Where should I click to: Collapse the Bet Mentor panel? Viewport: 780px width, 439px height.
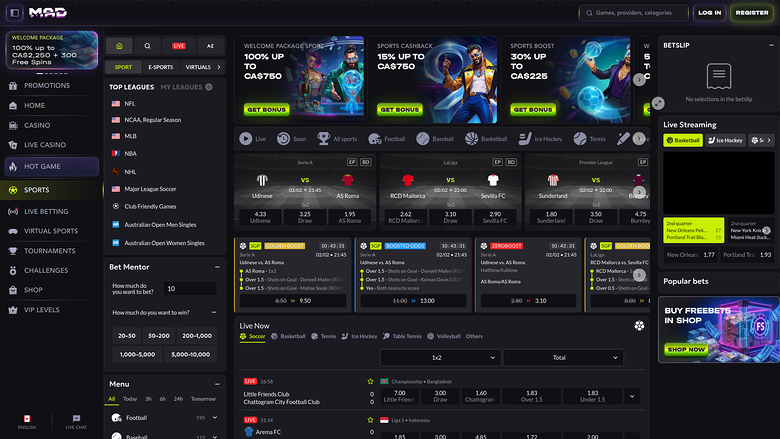(217, 267)
